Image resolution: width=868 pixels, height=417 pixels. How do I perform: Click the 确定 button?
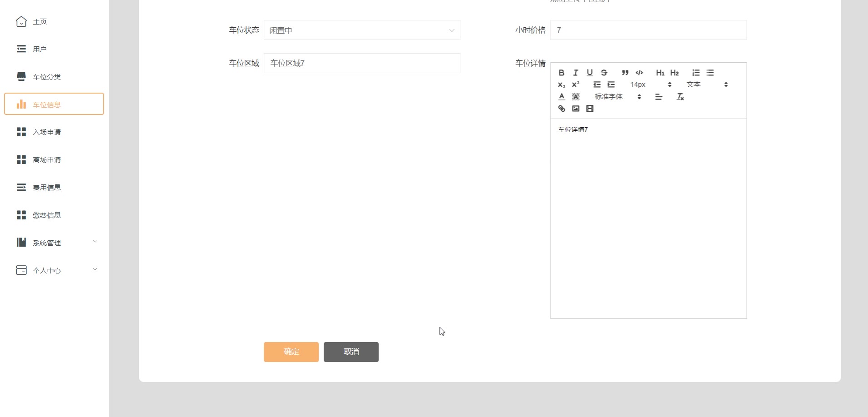click(291, 352)
